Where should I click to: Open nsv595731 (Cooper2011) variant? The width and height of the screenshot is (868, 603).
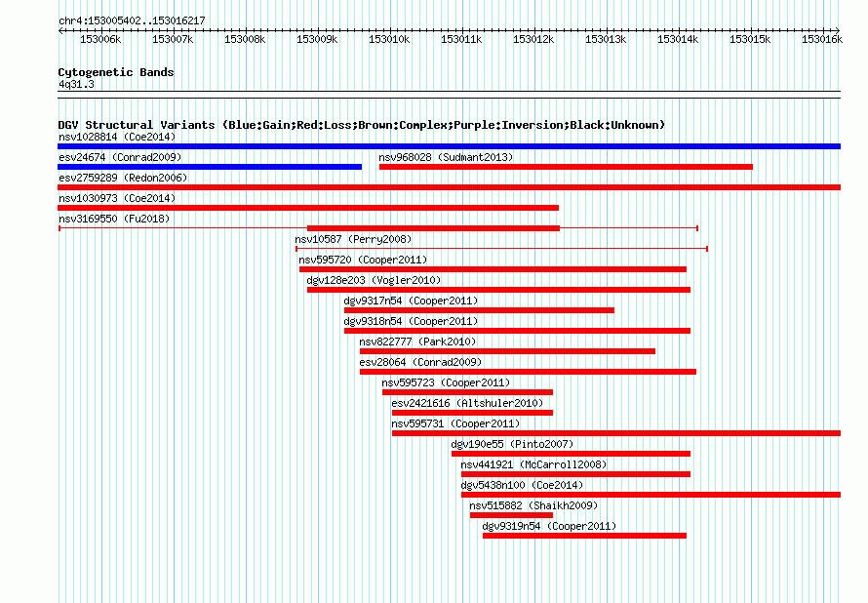pos(455,423)
